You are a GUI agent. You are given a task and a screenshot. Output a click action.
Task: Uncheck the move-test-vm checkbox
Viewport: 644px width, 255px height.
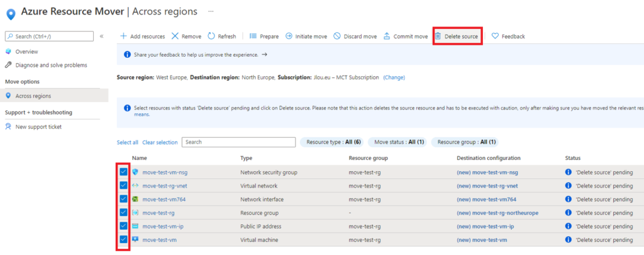123,239
